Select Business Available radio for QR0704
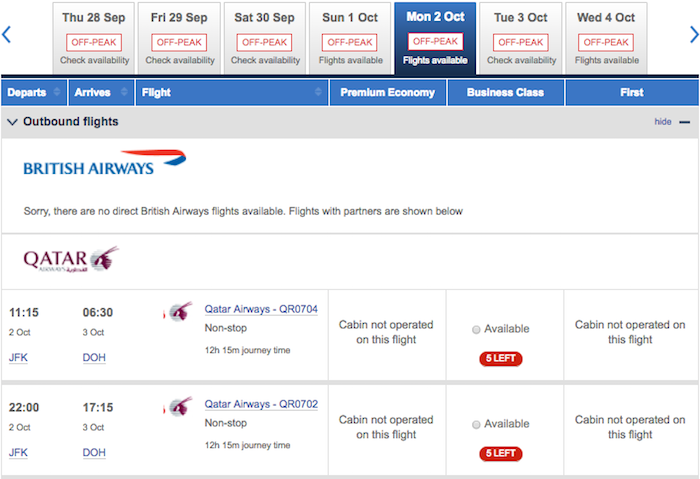 click(x=476, y=329)
